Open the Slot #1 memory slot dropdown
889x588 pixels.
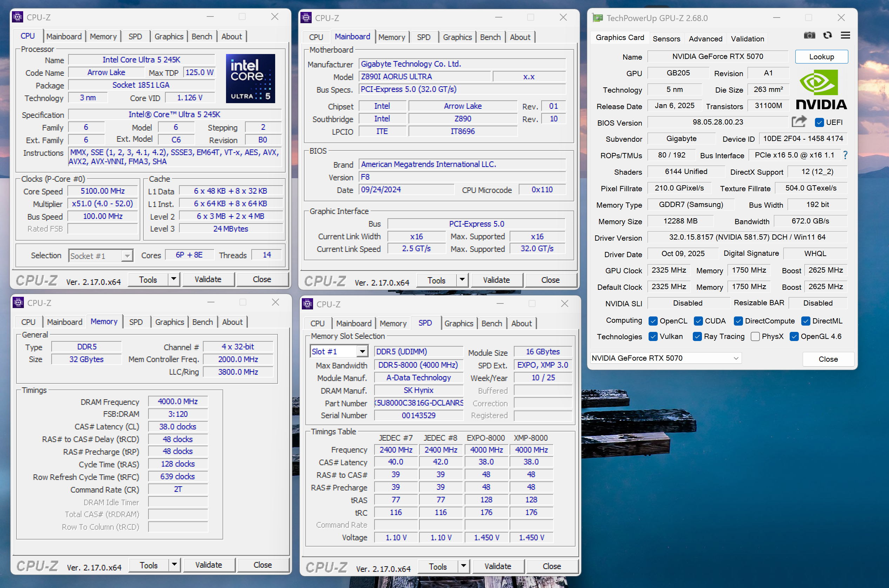(362, 352)
